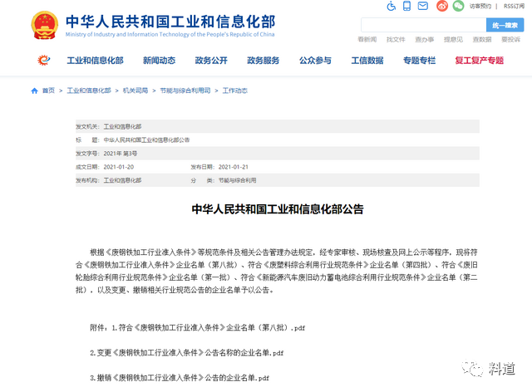Image resolution: width=532 pixels, height=392 pixels.
Task: Click the 2021年 第3号 document number
Action: tap(120, 154)
